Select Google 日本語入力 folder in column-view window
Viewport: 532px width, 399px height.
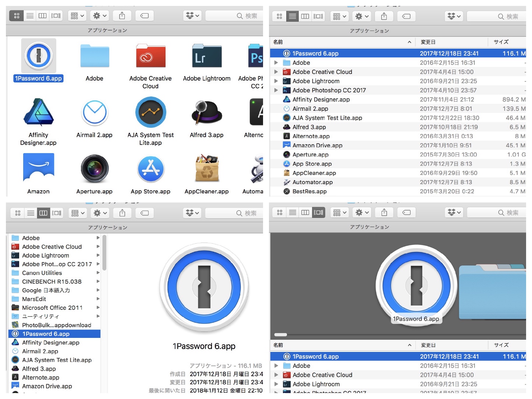[54, 290]
